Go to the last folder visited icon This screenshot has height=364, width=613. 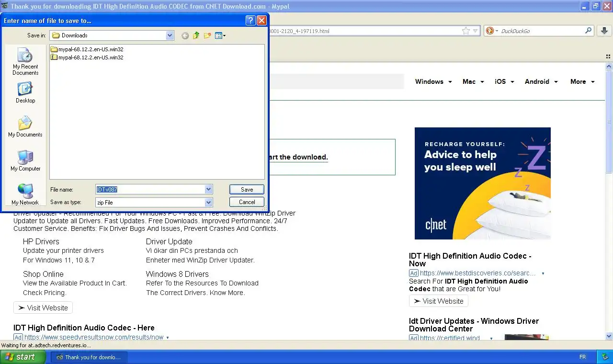(185, 35)
